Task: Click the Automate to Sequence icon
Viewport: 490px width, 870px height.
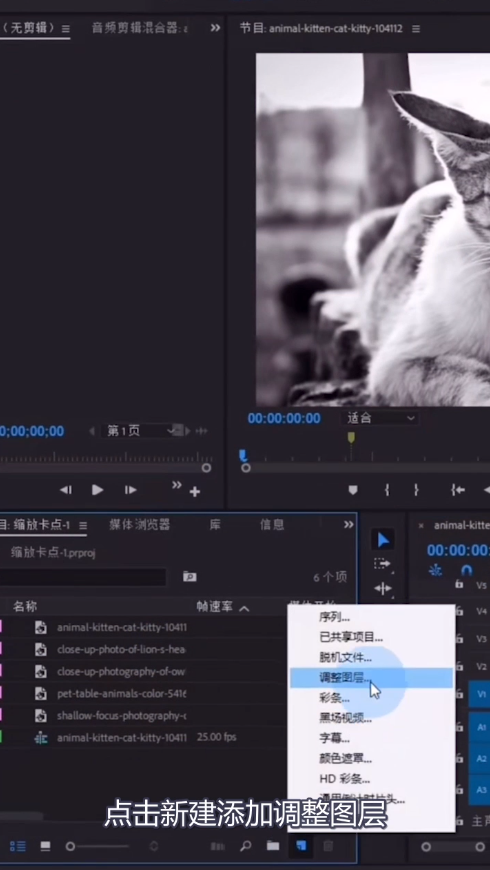Action: (218, 846)
